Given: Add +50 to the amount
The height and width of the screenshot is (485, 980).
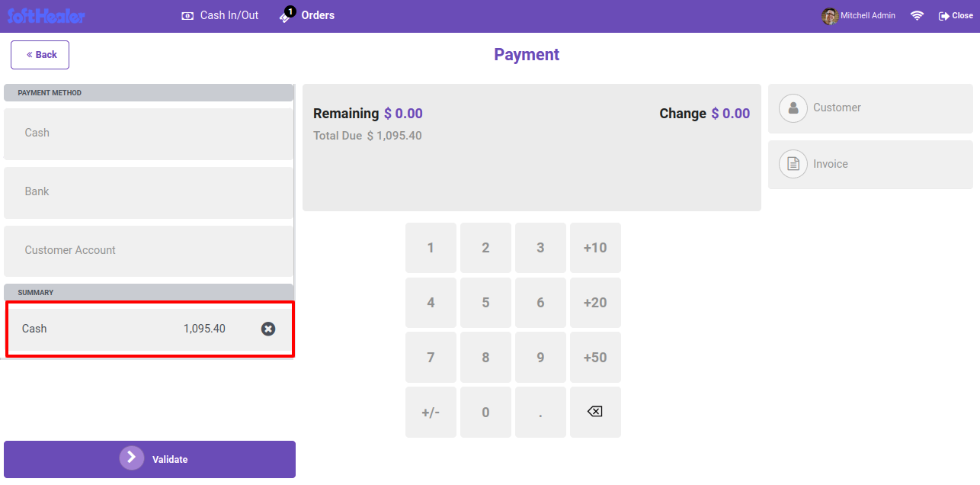Looking at the screenshot, I should click(x=595, y=357).
